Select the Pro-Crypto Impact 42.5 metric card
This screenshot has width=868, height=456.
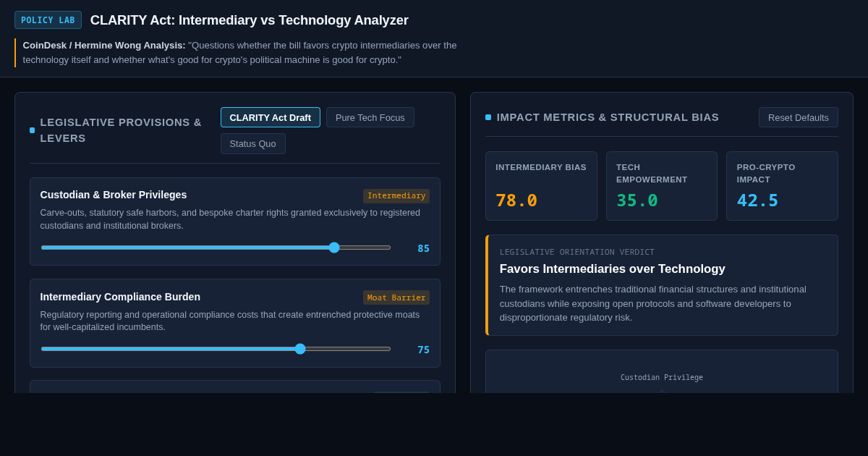pyautogui.click(x=782, y=186)
